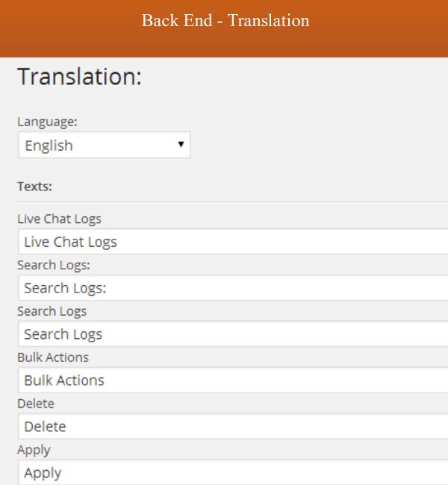Select the English option text in Language box
Screen dimensions: 448x485
(49, 145)
